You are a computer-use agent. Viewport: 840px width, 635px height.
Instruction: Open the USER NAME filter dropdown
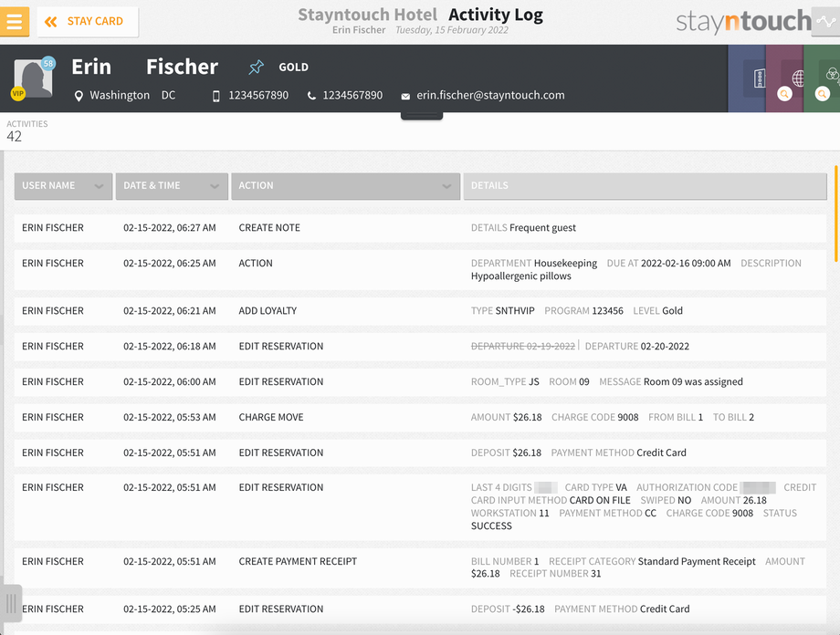pos(63,186)
